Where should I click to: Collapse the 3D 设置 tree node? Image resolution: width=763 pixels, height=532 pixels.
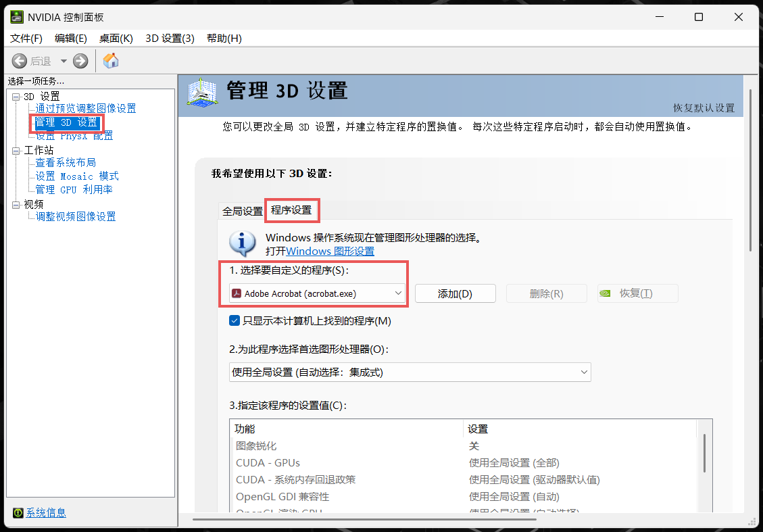(16, 97)
